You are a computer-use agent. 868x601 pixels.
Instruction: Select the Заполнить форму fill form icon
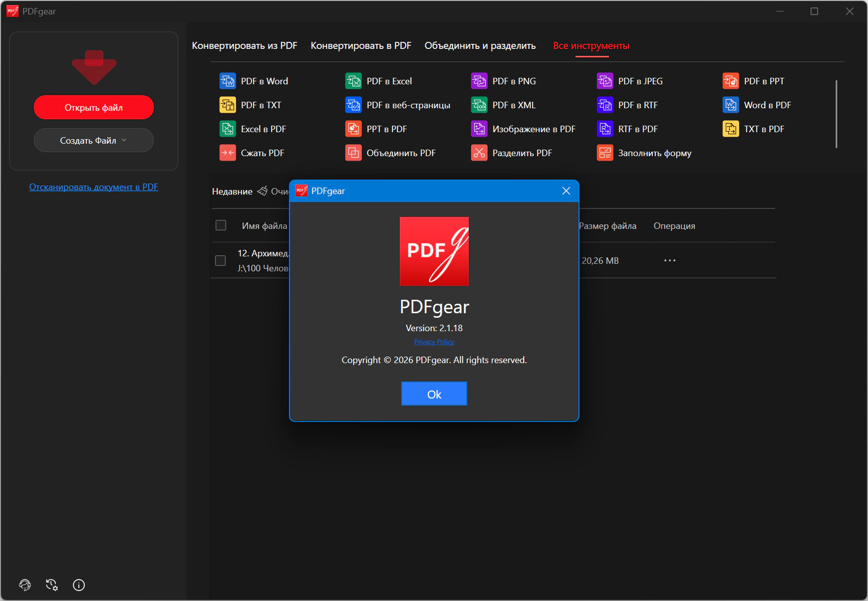click(605, 153)
